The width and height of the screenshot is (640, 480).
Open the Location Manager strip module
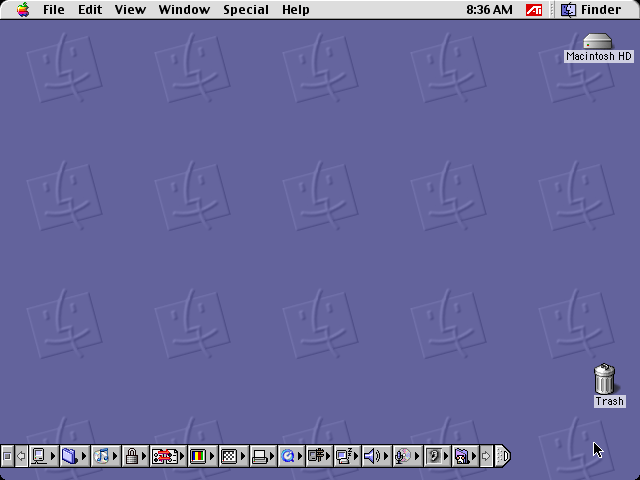point(164,456)
